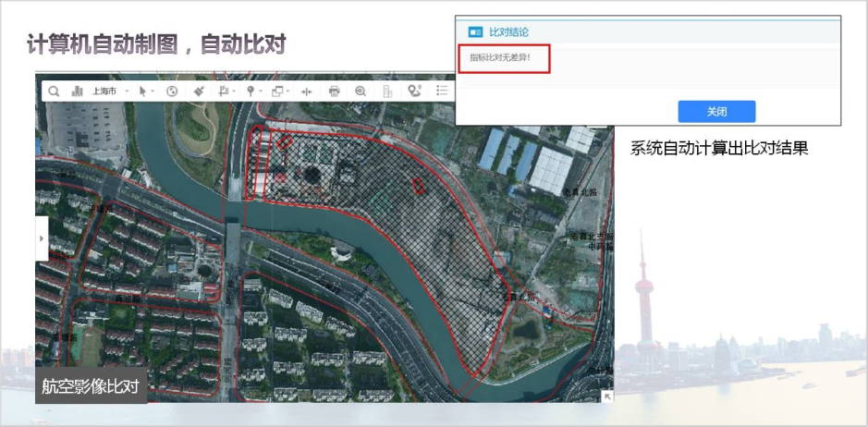Viewport: 868px width, 427px height.
Task: Expand the left side panel arrow handle
Action: pyautogui.click(x=41, y=239)
